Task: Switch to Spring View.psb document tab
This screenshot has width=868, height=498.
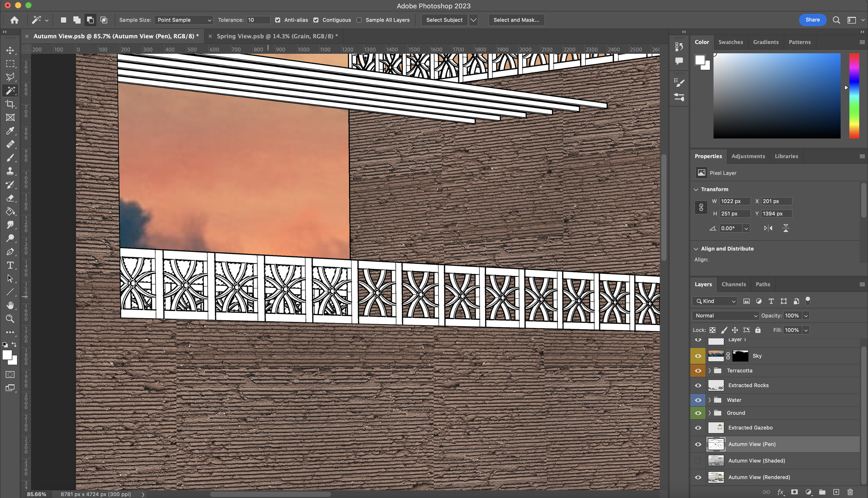Action: tap(277, 36)
